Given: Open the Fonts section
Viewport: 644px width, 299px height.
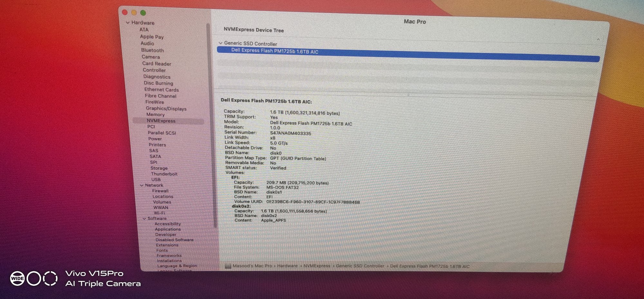Looking at the screenshot, I should (162, 250).
